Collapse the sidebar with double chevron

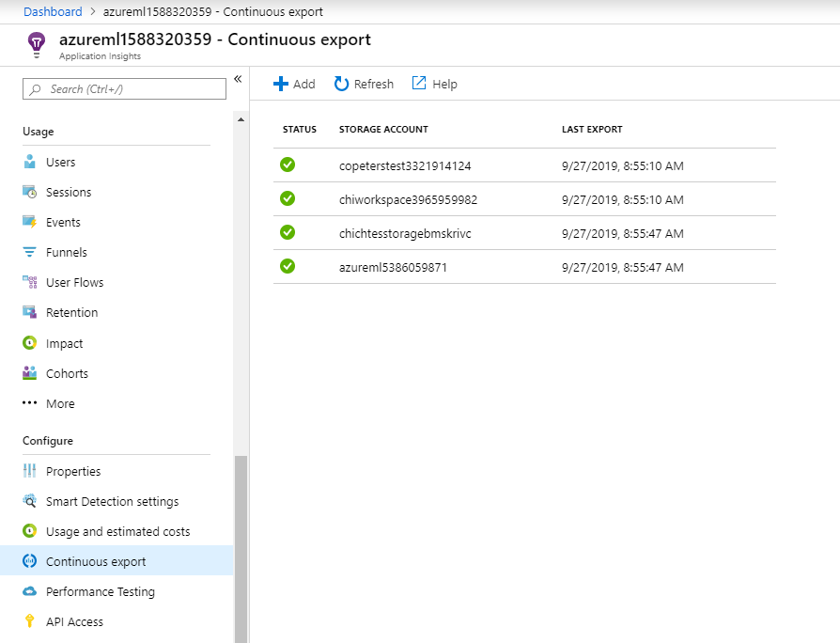pos(238,79)
